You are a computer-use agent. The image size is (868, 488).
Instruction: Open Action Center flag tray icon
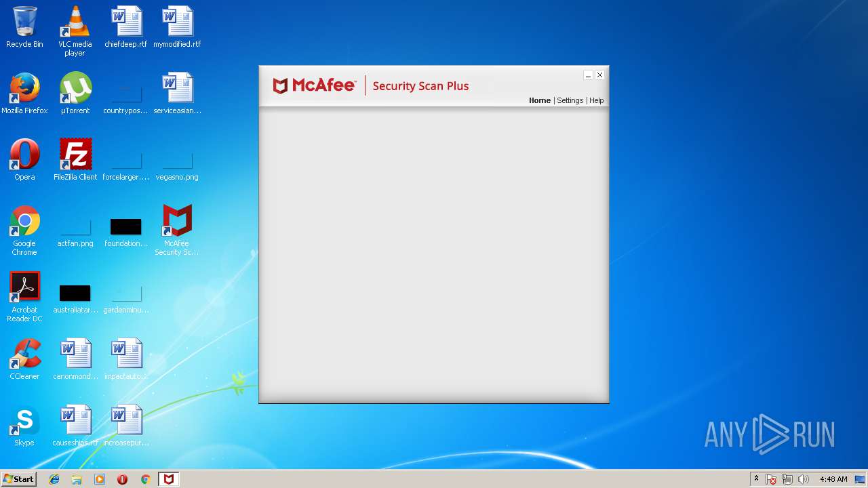(772, 480)
